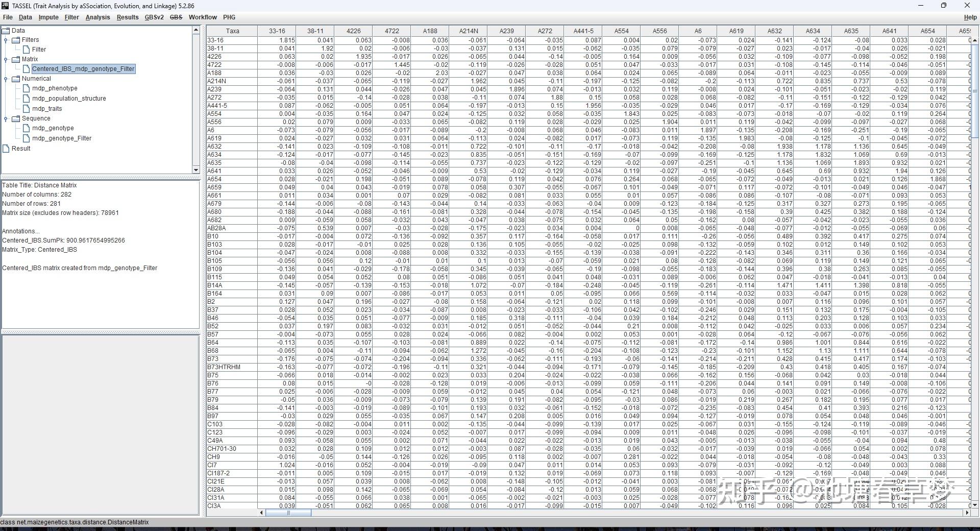The width and height of the screenshot is (980, 531).
Task: Click the A654 column header
Action: click(x=928, y=31)
